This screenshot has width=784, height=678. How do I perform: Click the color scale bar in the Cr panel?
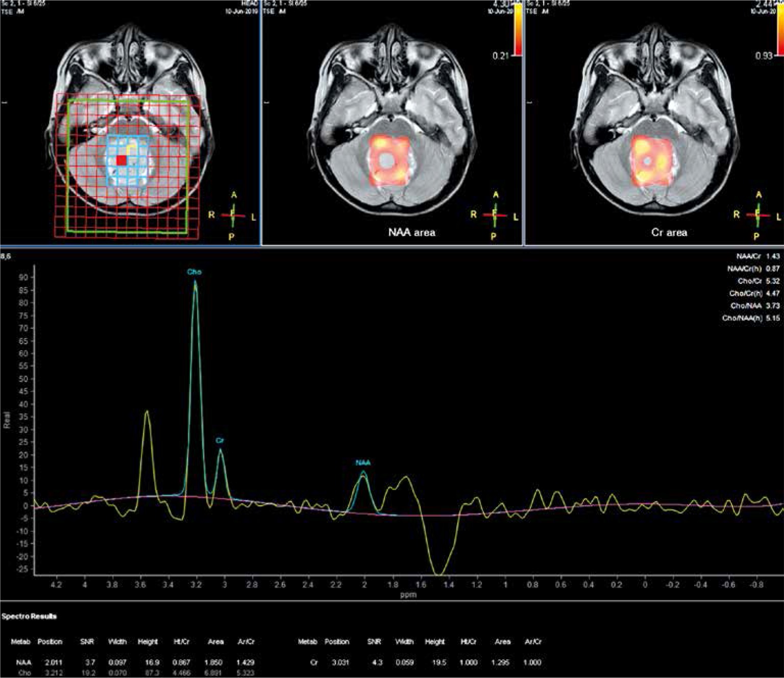pyautogui.click(x=780, y=29)
